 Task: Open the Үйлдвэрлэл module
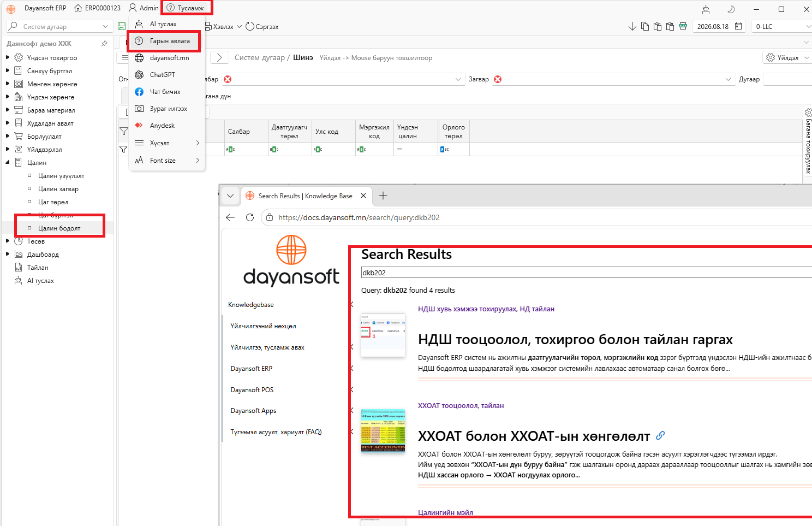(x=45, y=150)
